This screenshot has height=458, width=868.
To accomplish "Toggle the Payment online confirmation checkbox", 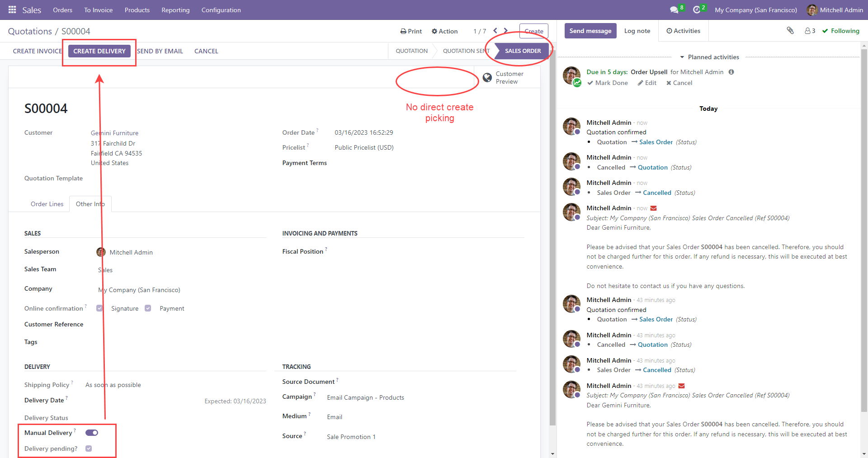I will [148, 308].
